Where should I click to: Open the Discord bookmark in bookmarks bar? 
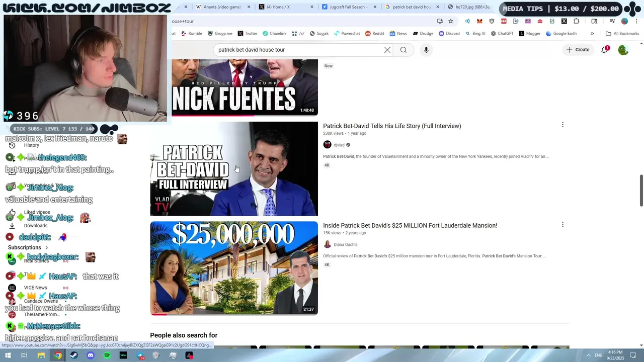(x=449, y=34)
